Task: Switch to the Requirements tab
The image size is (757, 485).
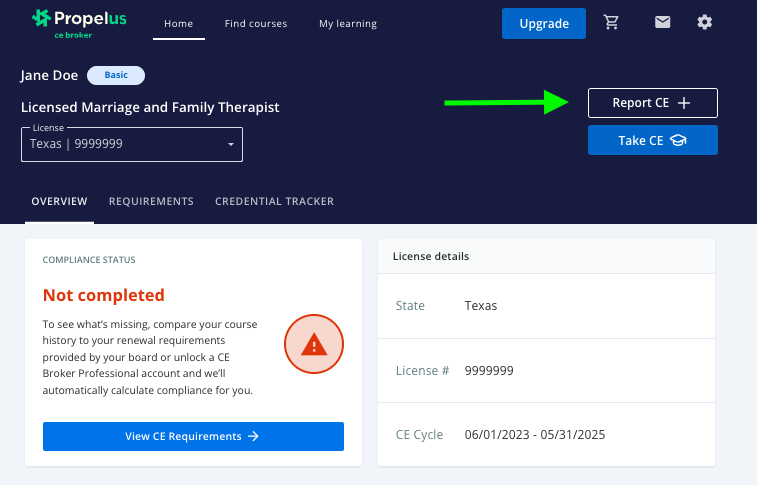Action: (x=151, y=201)
